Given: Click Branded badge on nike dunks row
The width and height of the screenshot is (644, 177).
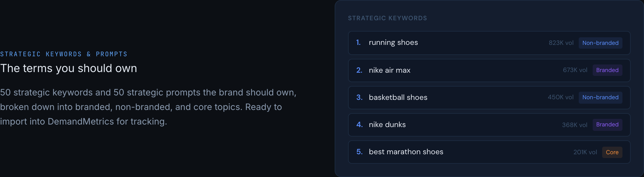Looking at the screenshot, I should [x=607, y=125].
